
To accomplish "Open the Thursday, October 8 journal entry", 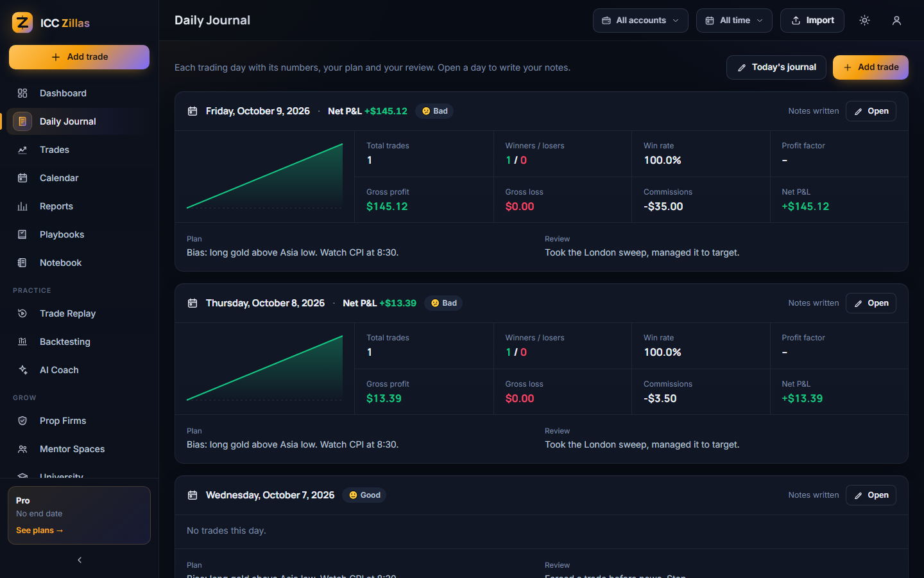I will 871,303.
